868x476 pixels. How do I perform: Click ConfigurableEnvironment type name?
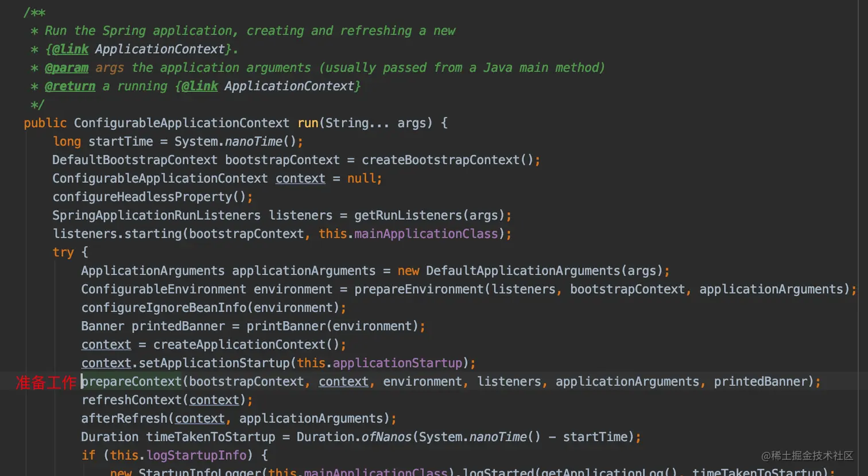pos(164,289)
